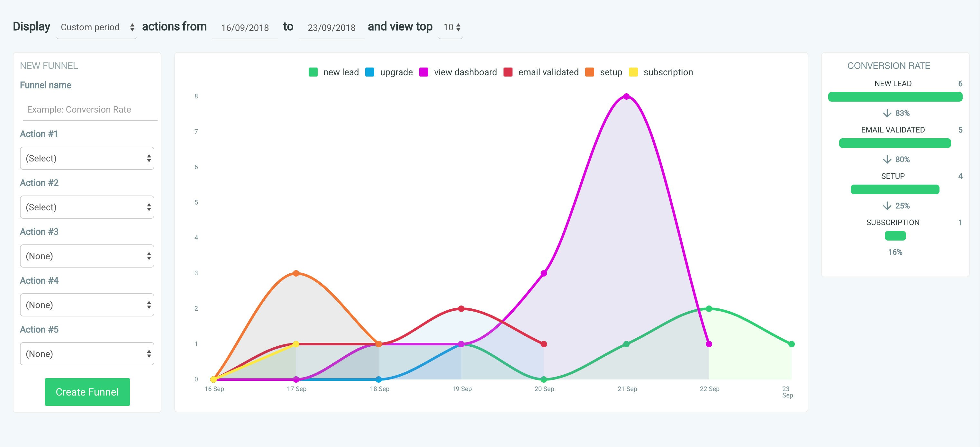Click view dashboard peak point on 21 Sep

pyautogui.click(x=626, y=96)
